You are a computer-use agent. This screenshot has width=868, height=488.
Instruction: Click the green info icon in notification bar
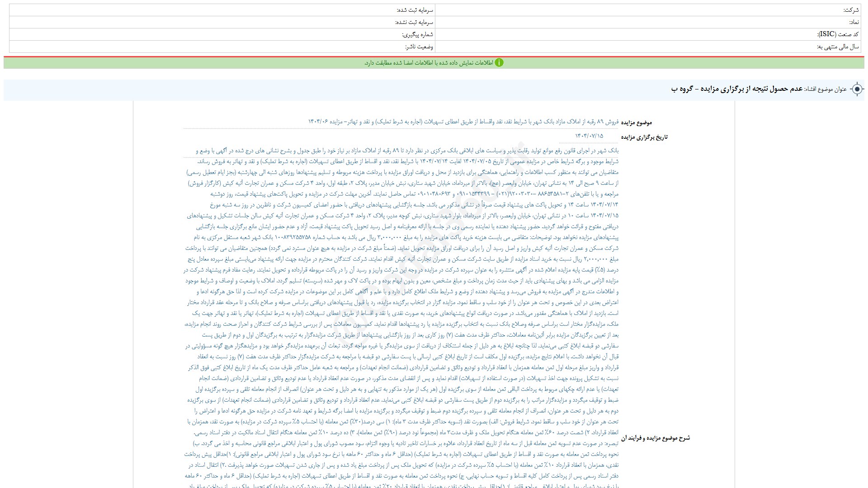[x=499, y=63]
